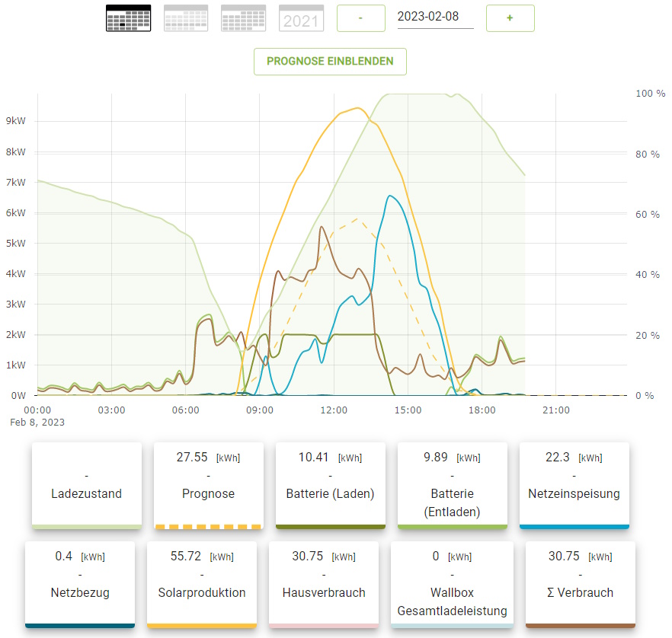Go to next day with plus button
672x638 pixels.
click(x=510, y=18)
